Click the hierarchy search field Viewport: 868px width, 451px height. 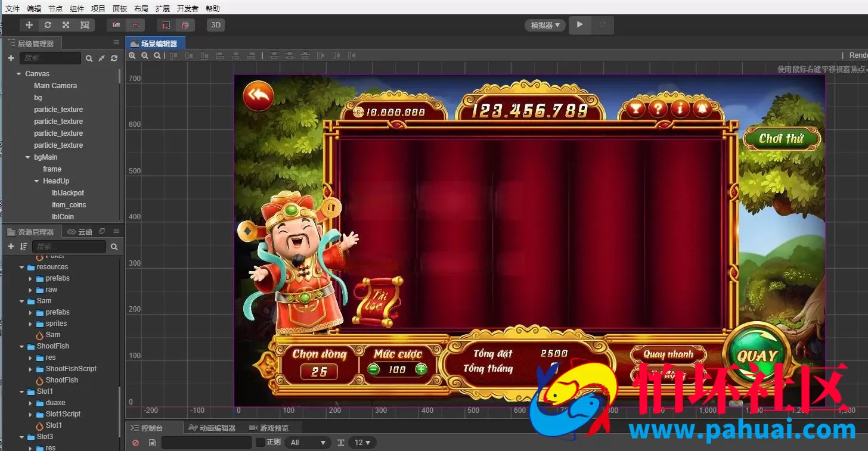point(50,58)
